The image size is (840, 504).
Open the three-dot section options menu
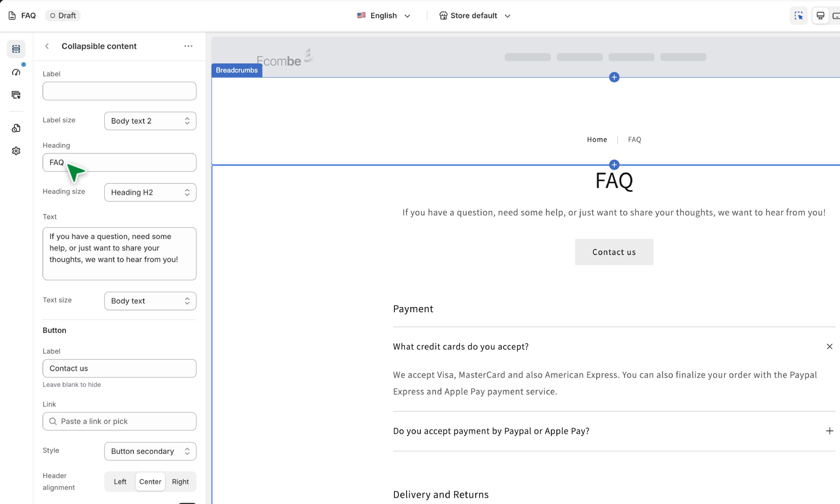[x=188, y=46]
